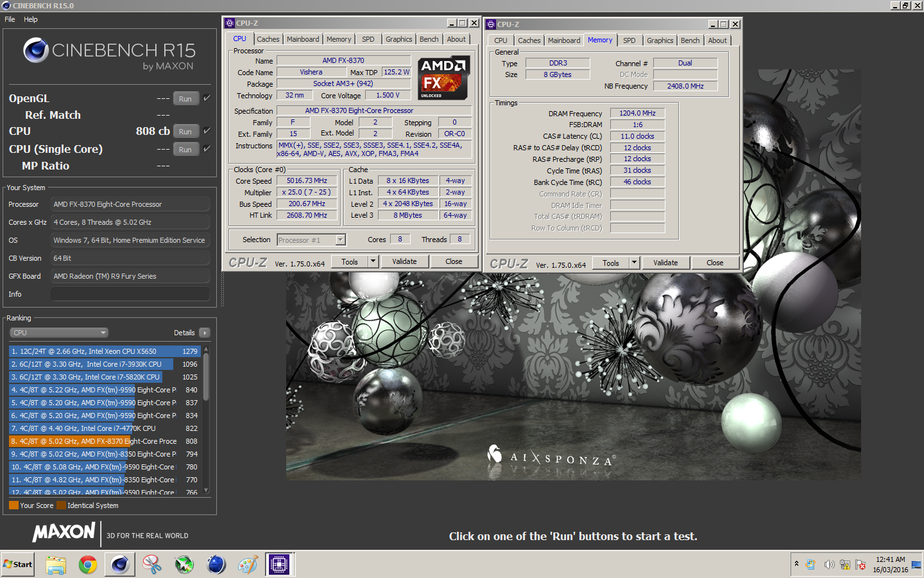The image size is (924, 578).
Task: Open About tab in CPU window
Action: [x=456, y=39]
